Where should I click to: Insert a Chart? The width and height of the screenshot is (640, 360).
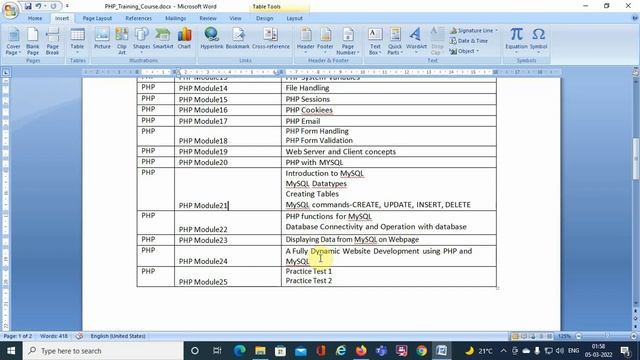coord(184,39)
